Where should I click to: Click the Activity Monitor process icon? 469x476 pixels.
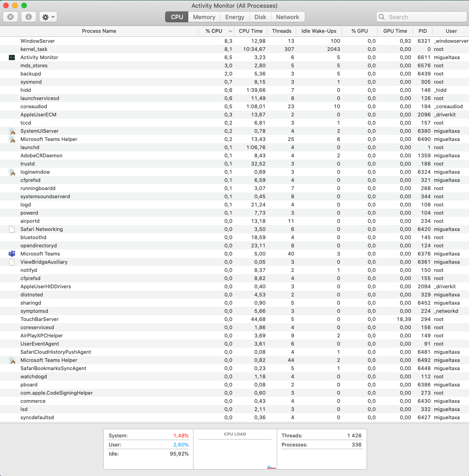[12, 57]
